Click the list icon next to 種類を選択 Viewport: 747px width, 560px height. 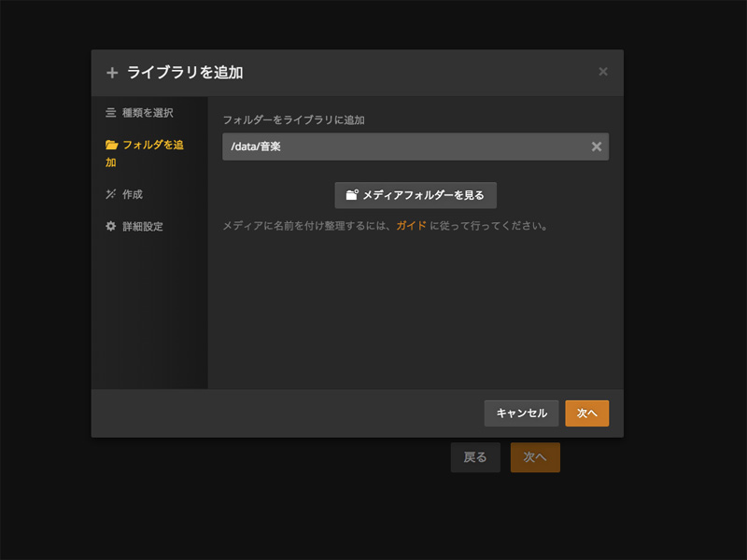point(111,113)
